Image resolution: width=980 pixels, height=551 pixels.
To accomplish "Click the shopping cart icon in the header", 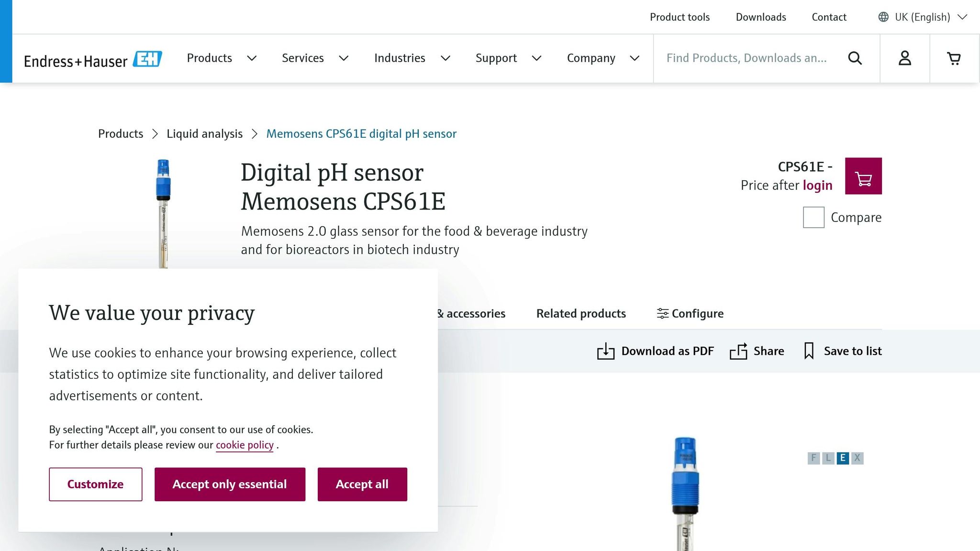I will tap(954, 58).
